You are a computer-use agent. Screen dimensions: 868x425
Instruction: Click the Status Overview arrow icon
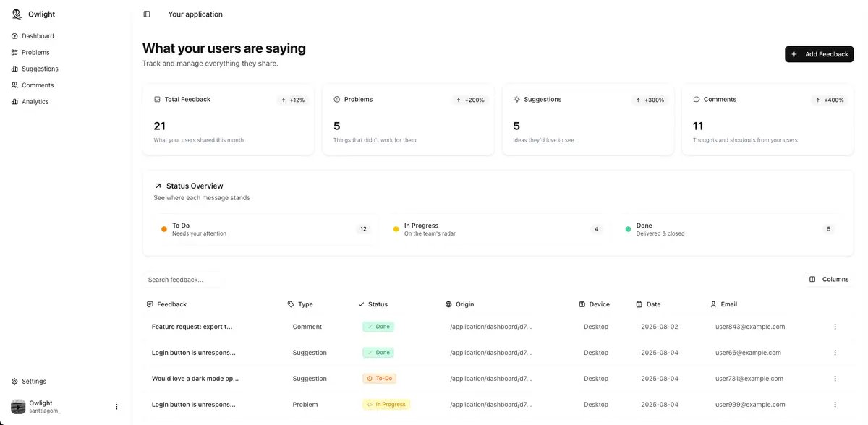click(158, 186)
